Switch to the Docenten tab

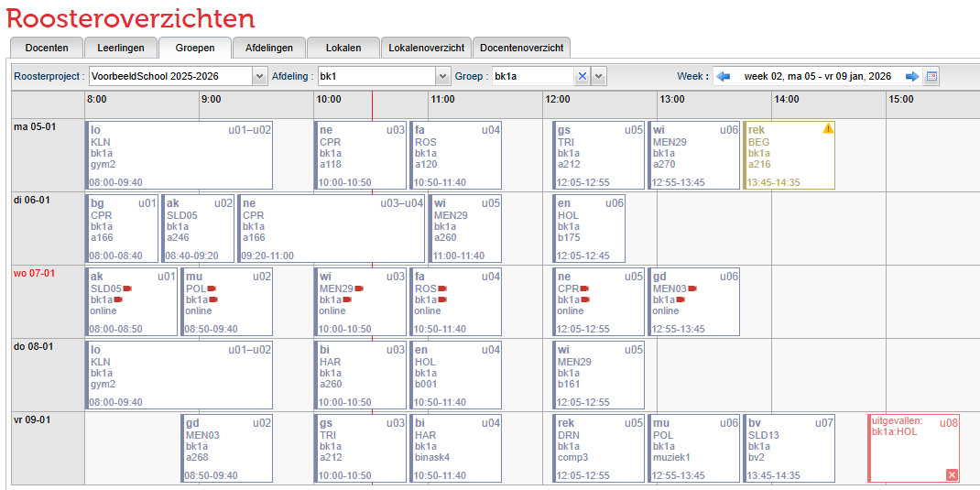(x=47, y=48)
